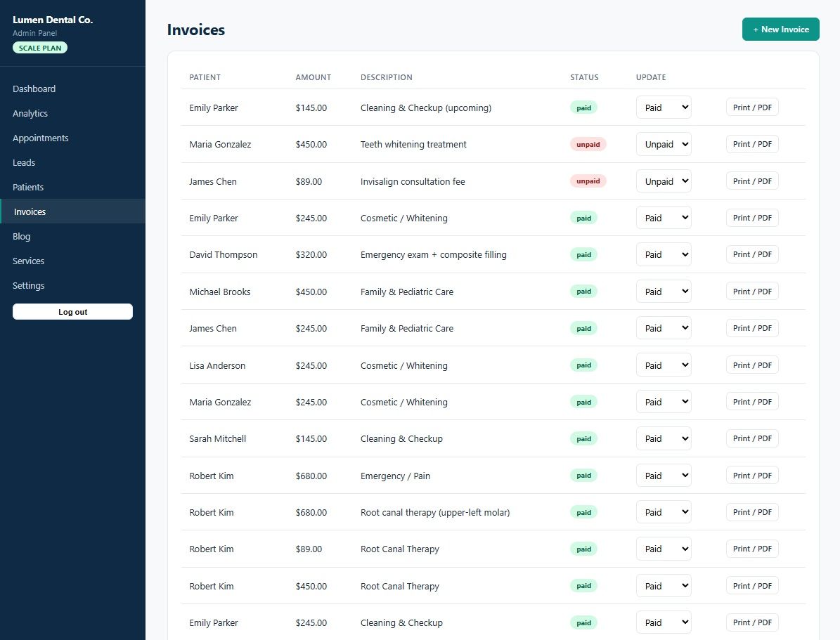This screenshot has width=840, height=640.
Task: Print the Cleaning & Checkup (upcoming) invoice
Action: point(752,107)
